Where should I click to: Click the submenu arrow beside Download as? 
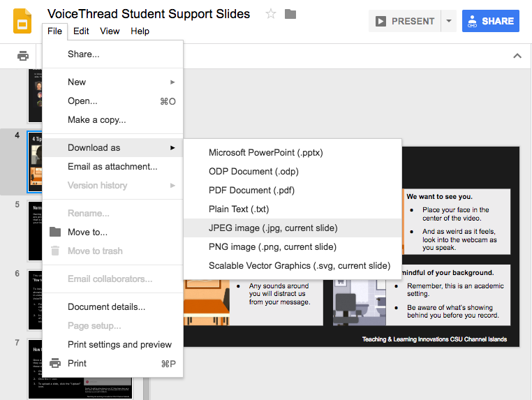click(172, 147)
